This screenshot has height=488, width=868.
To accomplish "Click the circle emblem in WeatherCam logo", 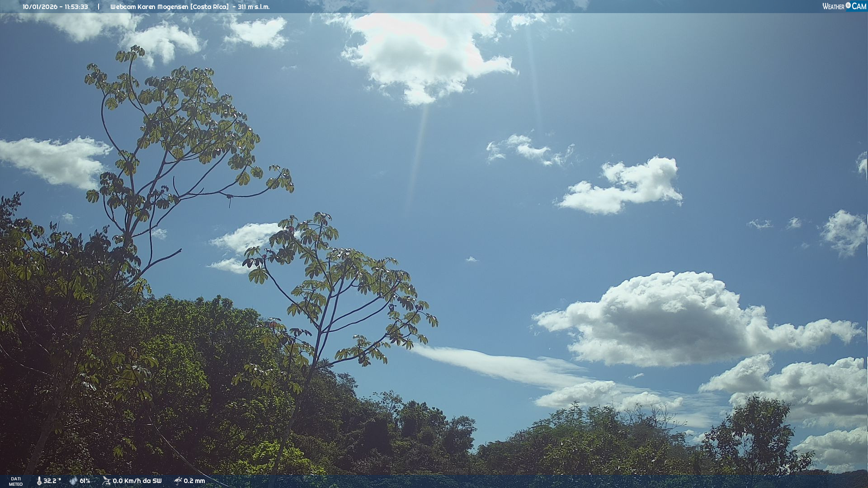I will pyautogui.click(x=848, y=5).
